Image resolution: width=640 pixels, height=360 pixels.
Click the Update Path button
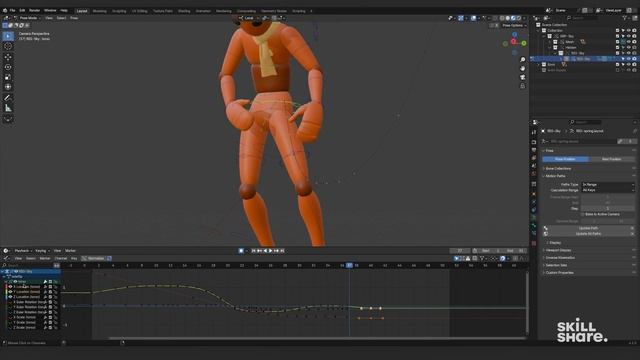coord(589,228)
